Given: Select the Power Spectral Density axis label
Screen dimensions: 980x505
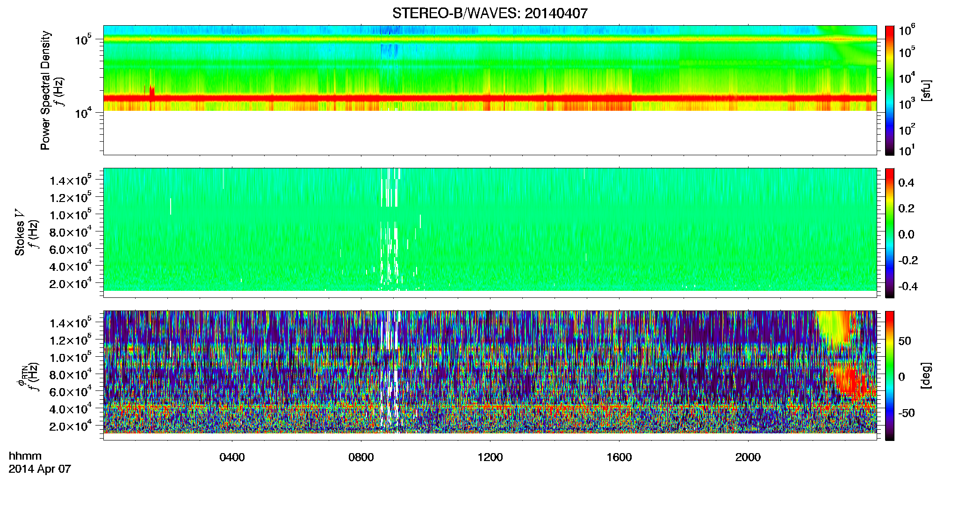Looking at the screenshot, I should point(45,90).
